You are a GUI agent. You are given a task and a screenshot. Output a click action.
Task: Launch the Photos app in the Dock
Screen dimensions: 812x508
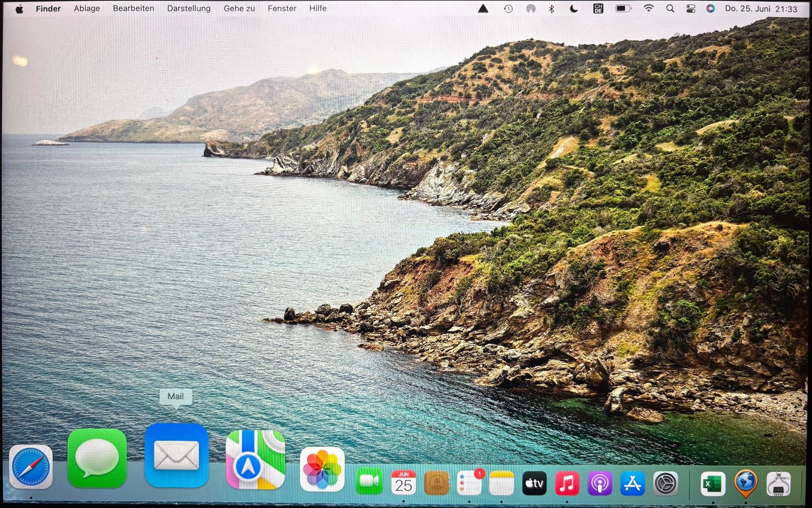[x=322, y=470]
